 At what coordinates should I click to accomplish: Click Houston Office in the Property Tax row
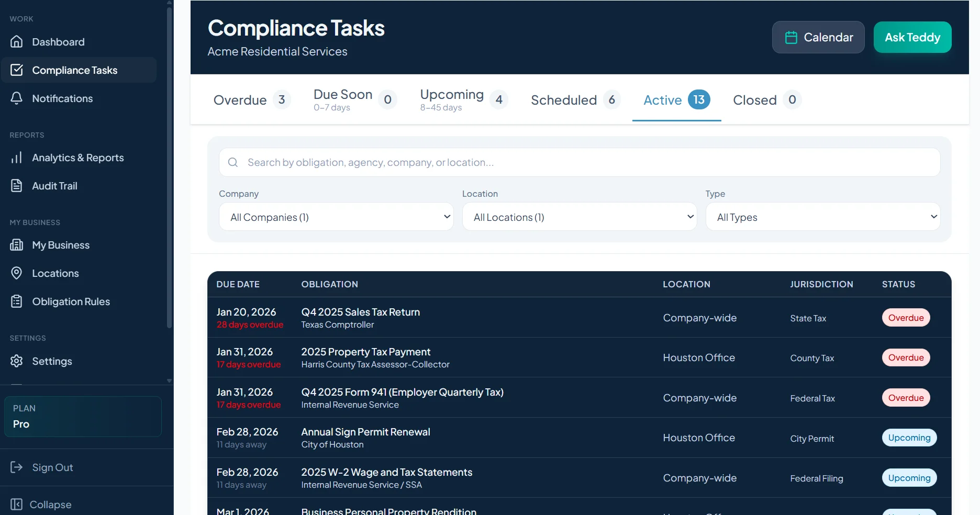click(x=699, y=357)
